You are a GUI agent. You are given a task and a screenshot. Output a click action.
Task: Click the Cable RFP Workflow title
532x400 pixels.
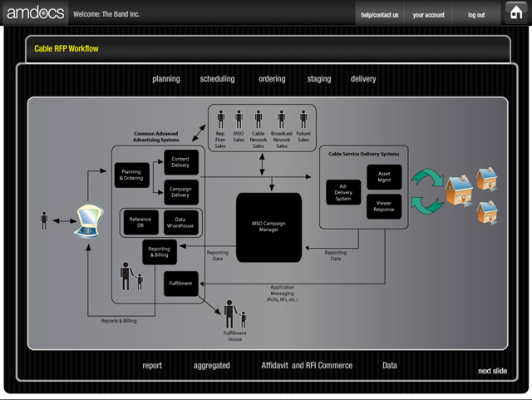click(66, 48)
